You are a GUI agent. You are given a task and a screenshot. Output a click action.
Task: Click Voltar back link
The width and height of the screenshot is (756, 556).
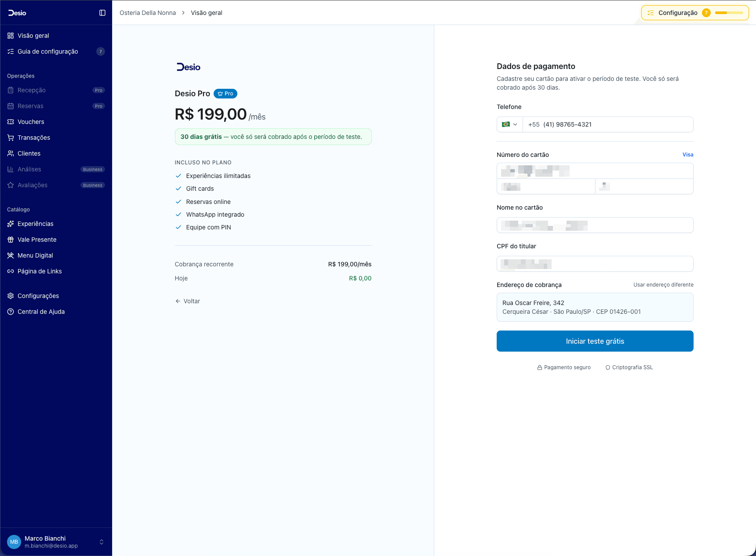click(188, 301)
